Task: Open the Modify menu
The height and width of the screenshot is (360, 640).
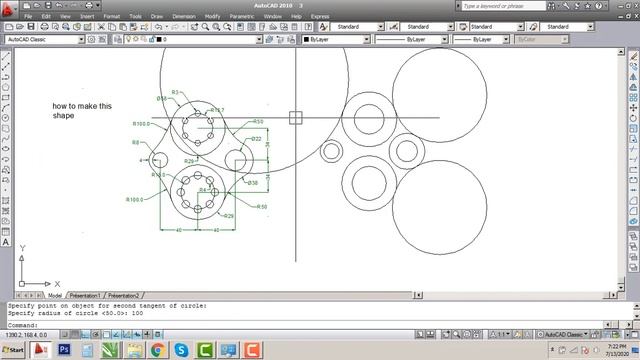Action: (x=212, y=16)
